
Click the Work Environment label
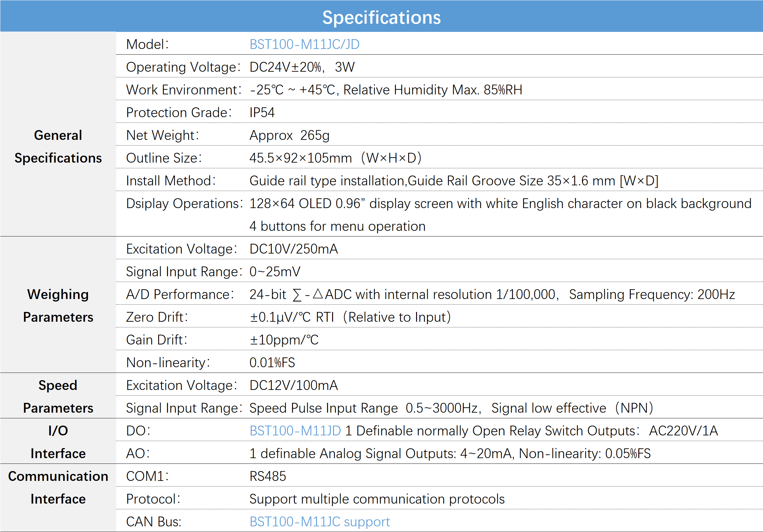tap(184, 90)
